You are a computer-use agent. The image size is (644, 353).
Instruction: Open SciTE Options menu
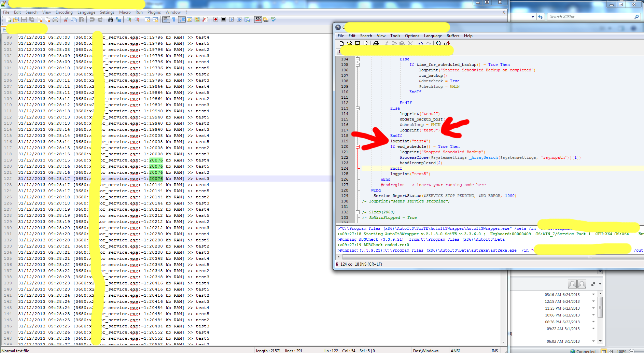pos(412,36)
